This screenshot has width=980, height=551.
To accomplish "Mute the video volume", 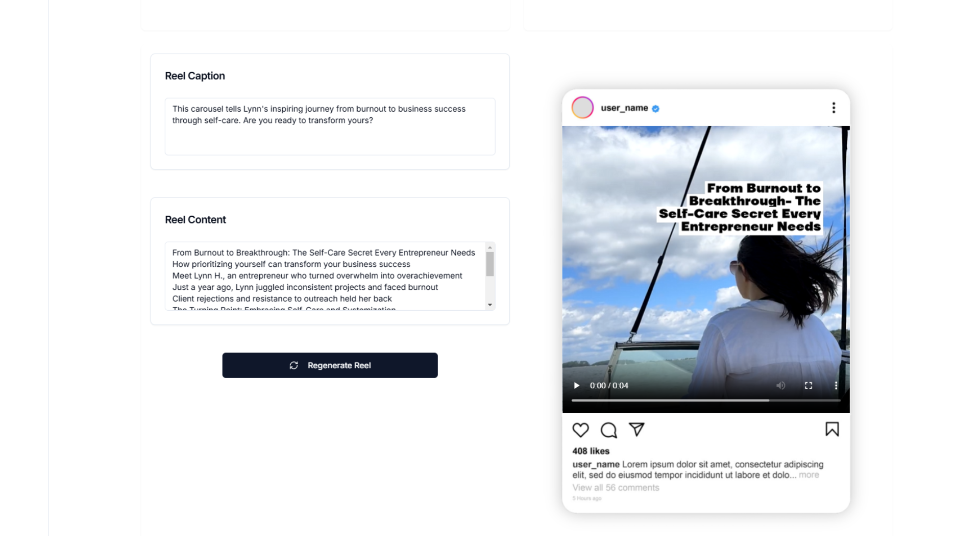I will point(780,386).
